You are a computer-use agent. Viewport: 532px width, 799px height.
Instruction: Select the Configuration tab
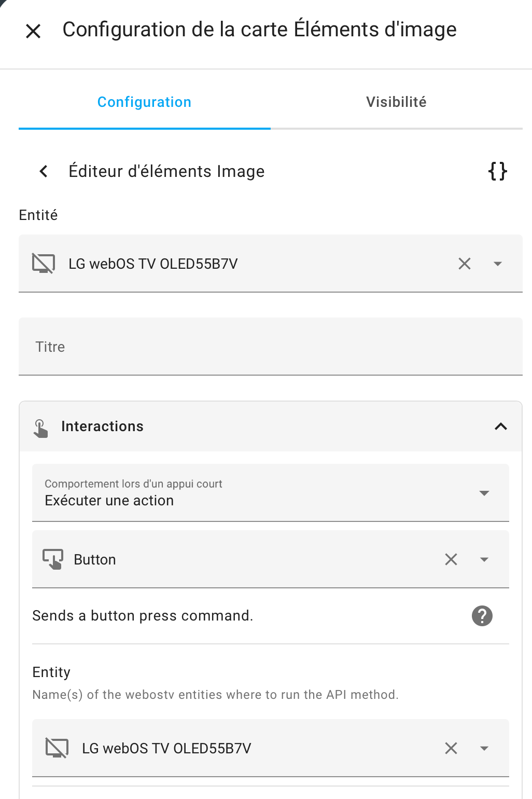[145, 102]
